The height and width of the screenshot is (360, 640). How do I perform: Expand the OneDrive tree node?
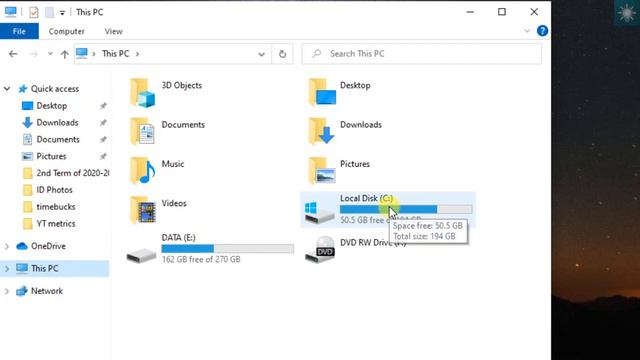coord(7,246)
